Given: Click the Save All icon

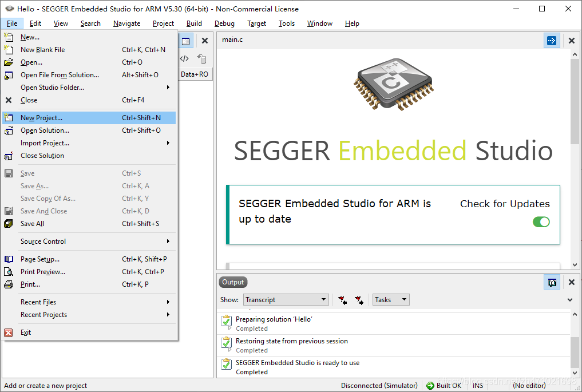Looking at the screenshot, I should click(x=9, y=224).
